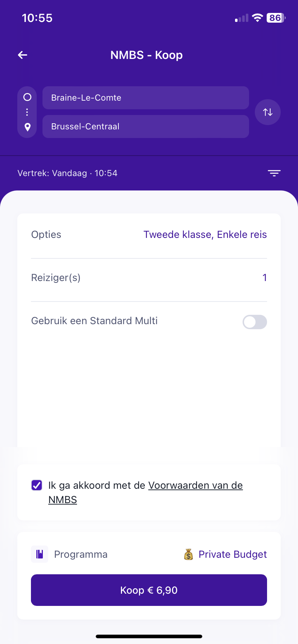The image size is (298, 644).
Task: Tap the Vertrek: Vandaag 10:54 time
Action: (68, 173)
